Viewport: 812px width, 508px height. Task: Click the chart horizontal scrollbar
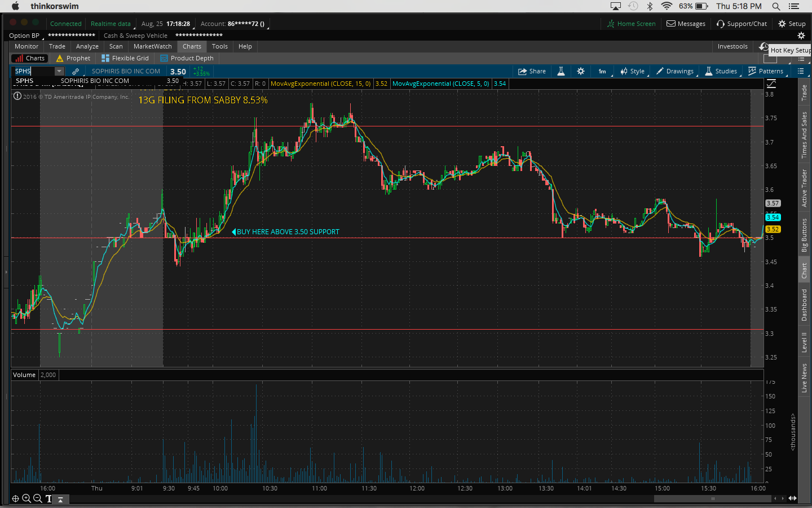point(713,498)
